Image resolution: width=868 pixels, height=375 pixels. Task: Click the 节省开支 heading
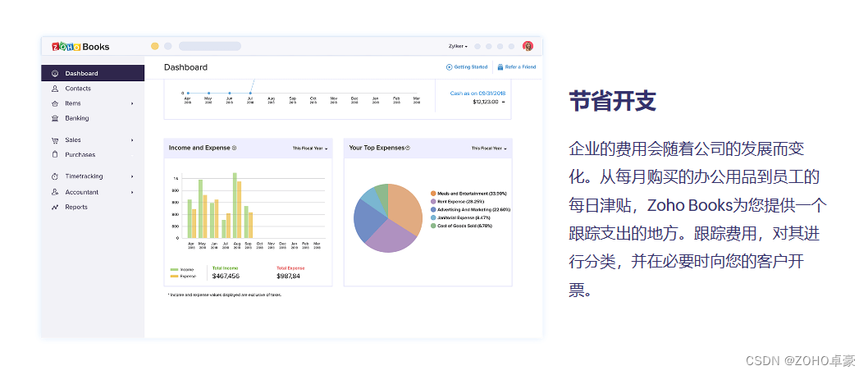613,102
